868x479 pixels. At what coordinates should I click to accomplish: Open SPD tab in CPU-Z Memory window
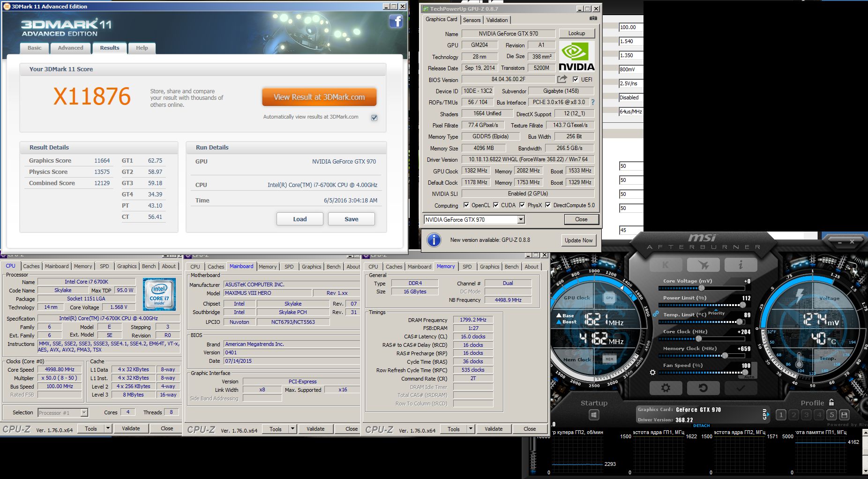coord(467,266)
